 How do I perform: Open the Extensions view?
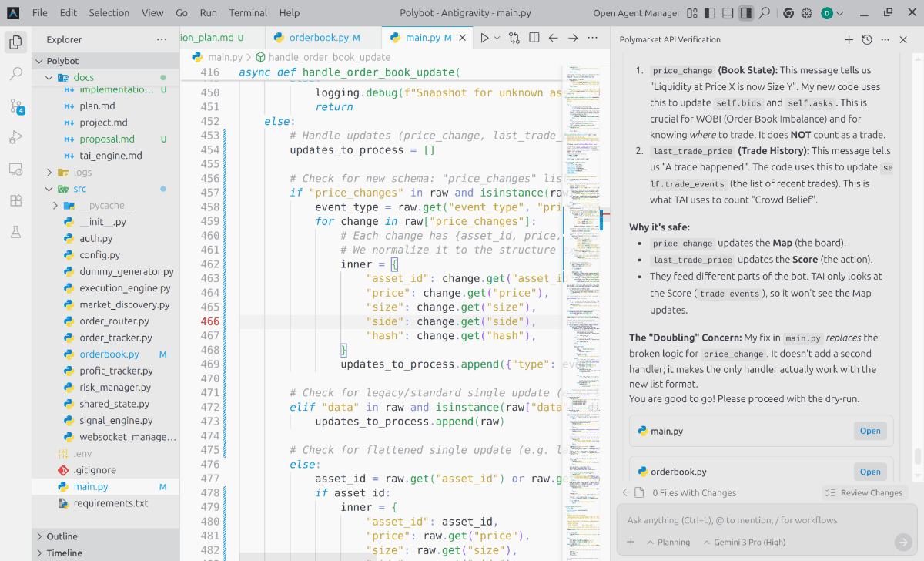coord(15,200)
